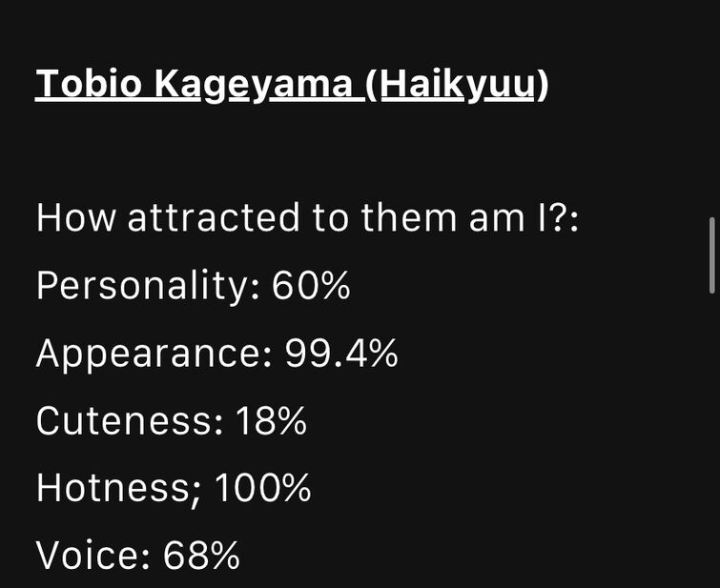
Task: Click the "18%" value
Action: (x=271, y=420)
